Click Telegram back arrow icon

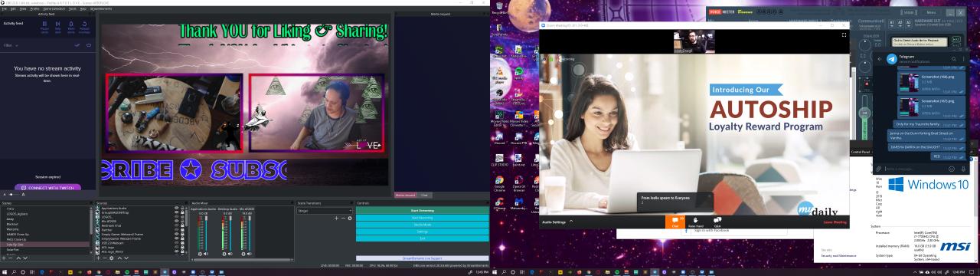pos(879,59)
